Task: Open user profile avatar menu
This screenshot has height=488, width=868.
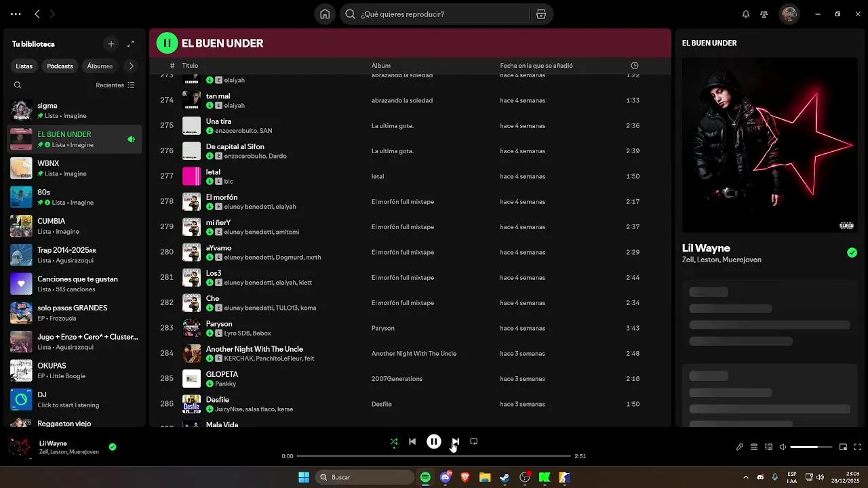Action: tap(789, 14)
